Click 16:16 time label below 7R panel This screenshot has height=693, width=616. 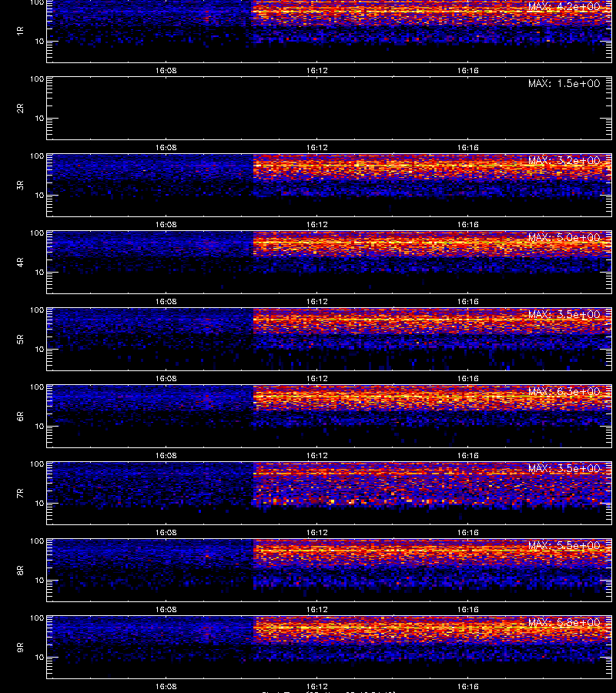468,533
